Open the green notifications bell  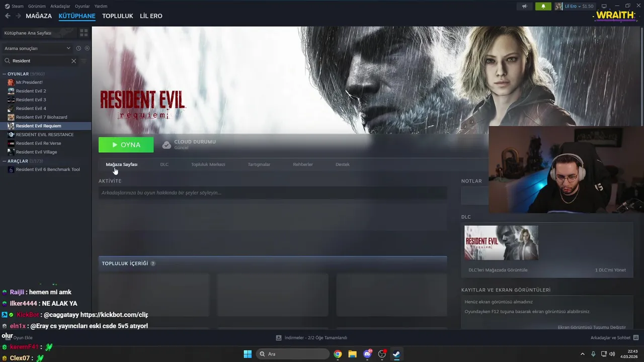click(x=543, y=6)
